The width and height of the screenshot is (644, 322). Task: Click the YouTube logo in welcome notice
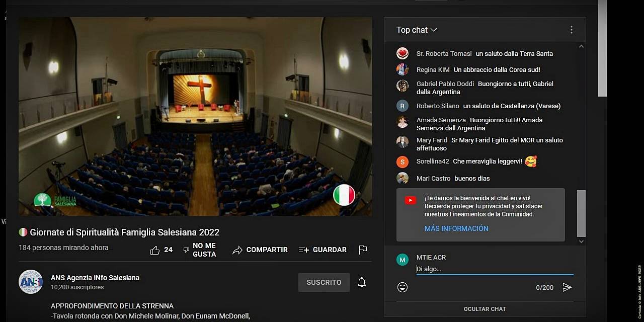411,200
